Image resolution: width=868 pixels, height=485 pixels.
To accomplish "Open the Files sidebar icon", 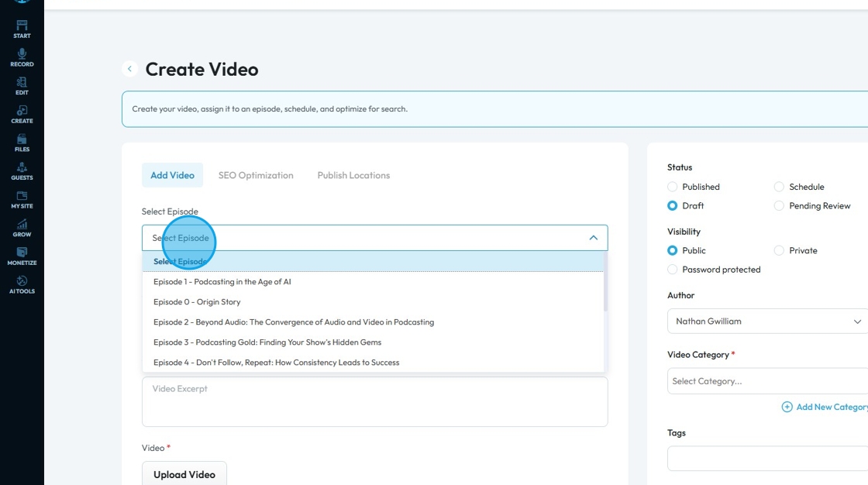I will click(22, 142).
